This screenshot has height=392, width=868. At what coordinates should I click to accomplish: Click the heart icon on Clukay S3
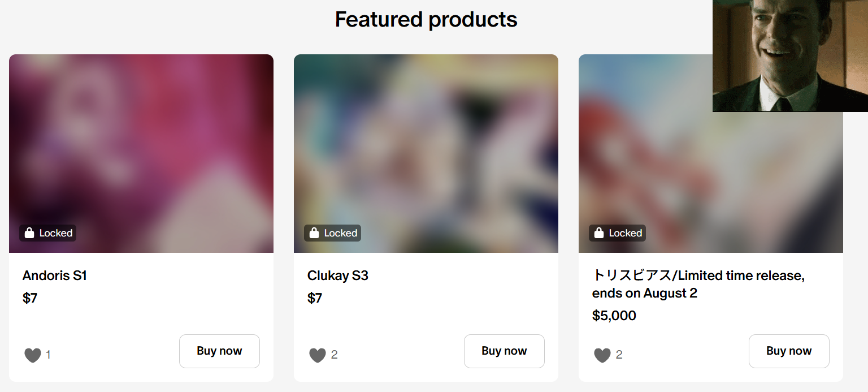coord(318,355)
